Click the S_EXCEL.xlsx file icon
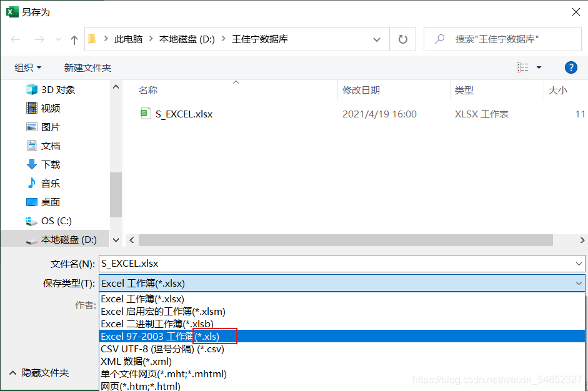This screenshot has height=391, width=588. pyautogui.click(x=145, y=113)
